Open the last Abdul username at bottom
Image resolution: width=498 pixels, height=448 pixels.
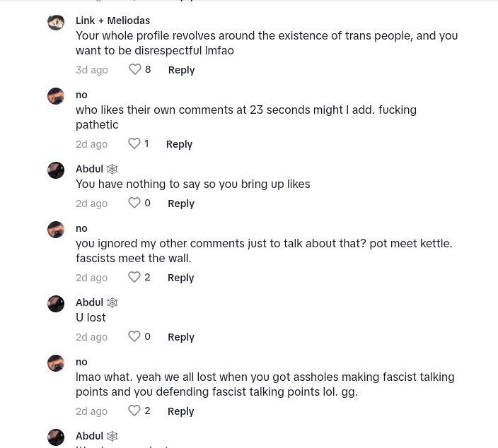coord(90,436)
